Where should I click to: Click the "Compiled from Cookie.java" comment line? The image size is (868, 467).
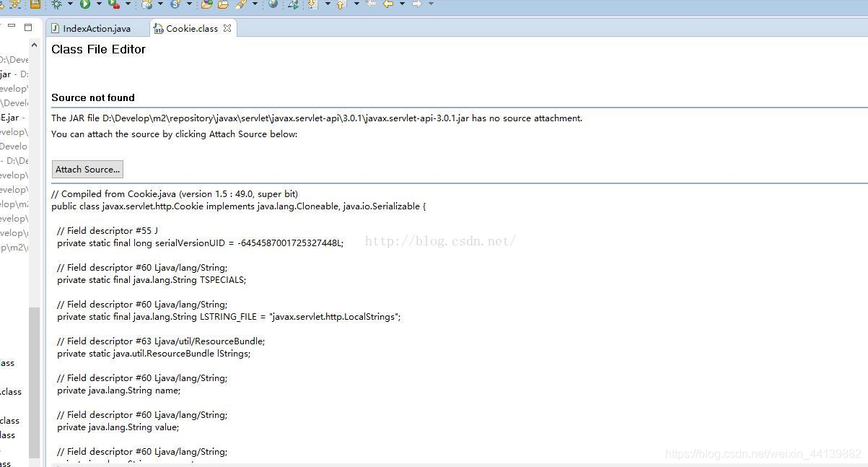coord(175,193)
